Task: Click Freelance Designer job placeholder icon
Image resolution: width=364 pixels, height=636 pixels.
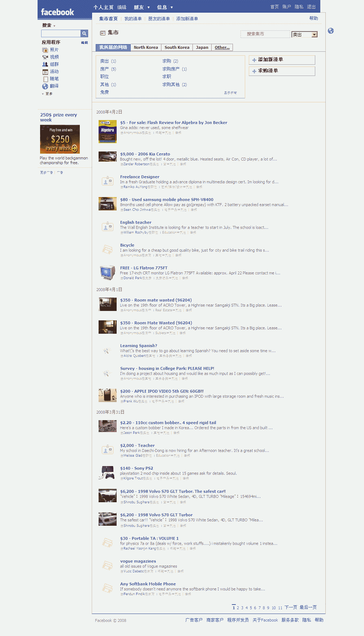Action: [x=107, y=180]
